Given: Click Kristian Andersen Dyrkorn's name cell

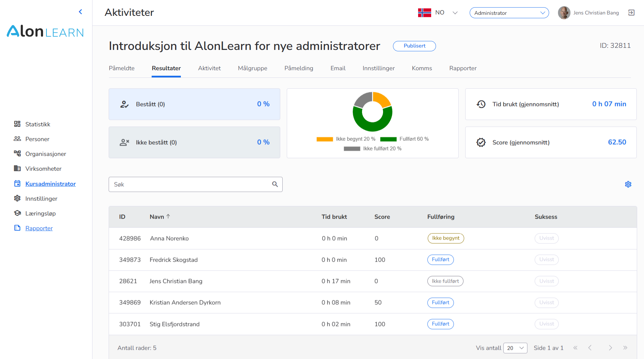Looking at the screenshot, I should click(185, 302).
